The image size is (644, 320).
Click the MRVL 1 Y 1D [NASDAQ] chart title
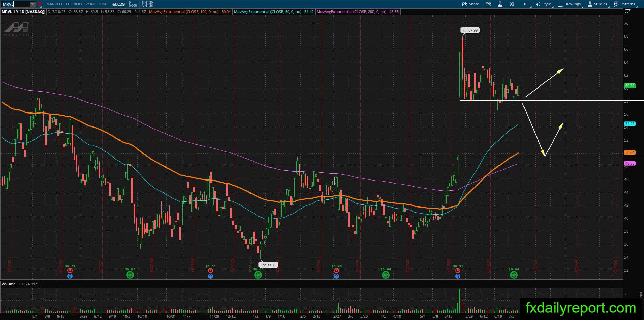tap(23, 12)
